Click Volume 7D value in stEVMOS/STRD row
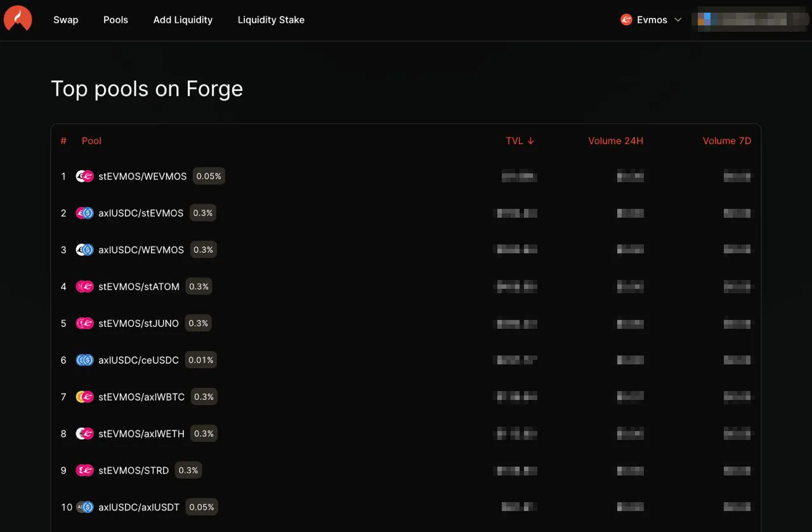The image size is (812, 532). [x=737, y=470]
